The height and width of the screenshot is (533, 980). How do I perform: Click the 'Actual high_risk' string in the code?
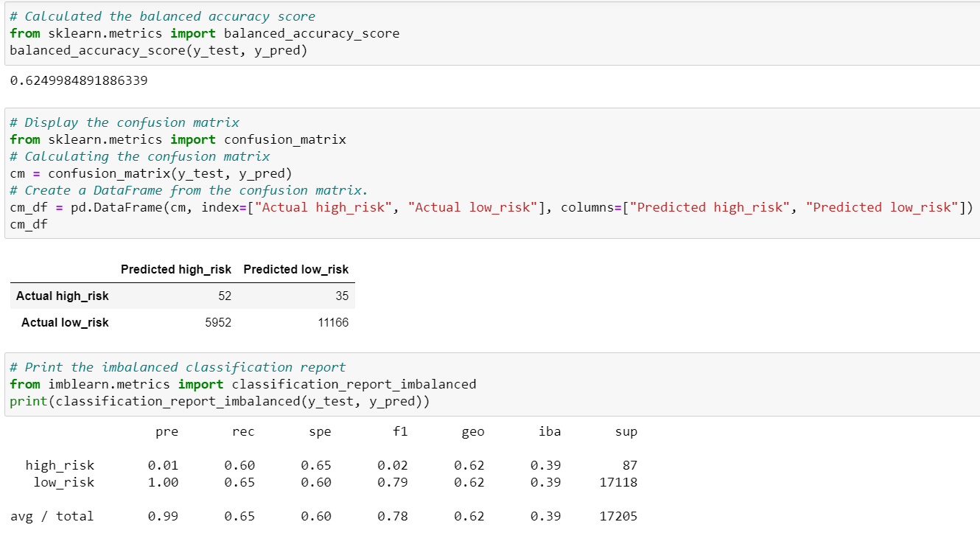323,207
